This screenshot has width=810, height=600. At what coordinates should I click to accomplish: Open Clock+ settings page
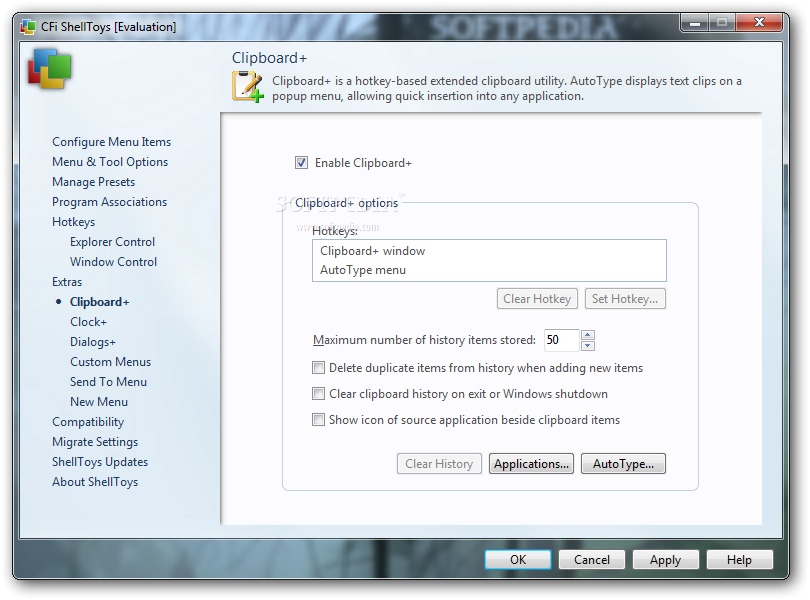88,321
